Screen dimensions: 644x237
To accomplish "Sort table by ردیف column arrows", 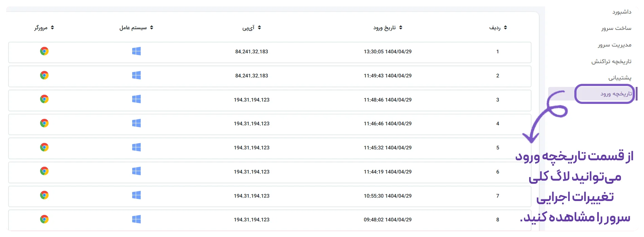I will point(505,28).
